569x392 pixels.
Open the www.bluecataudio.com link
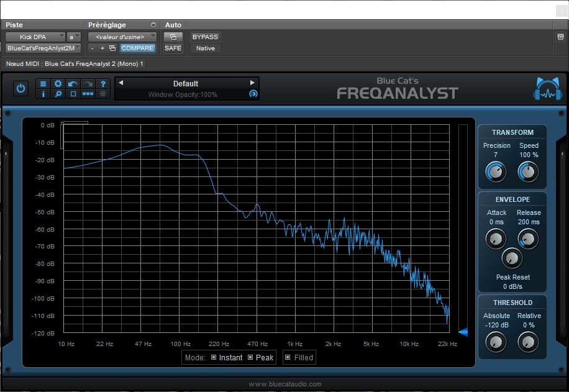coord(285,384)
